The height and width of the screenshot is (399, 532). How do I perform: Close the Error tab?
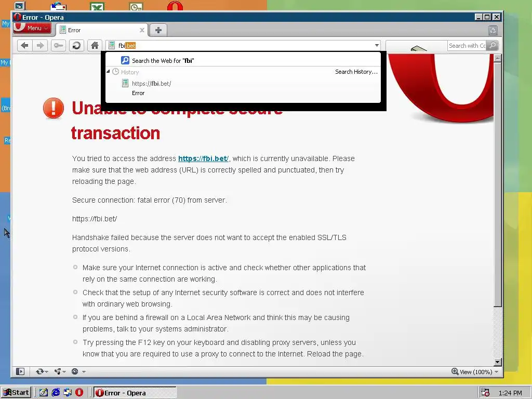tap(142, 30)
